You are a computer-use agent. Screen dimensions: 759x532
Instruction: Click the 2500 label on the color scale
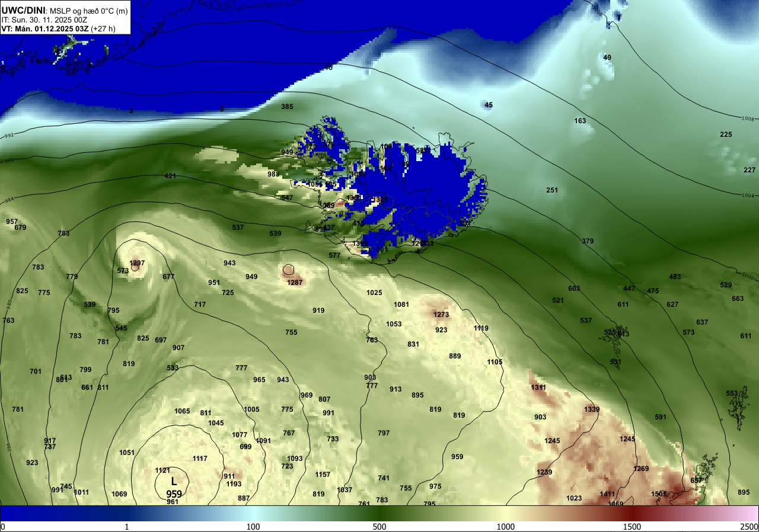pyautogui.click(x=750, y=527)
